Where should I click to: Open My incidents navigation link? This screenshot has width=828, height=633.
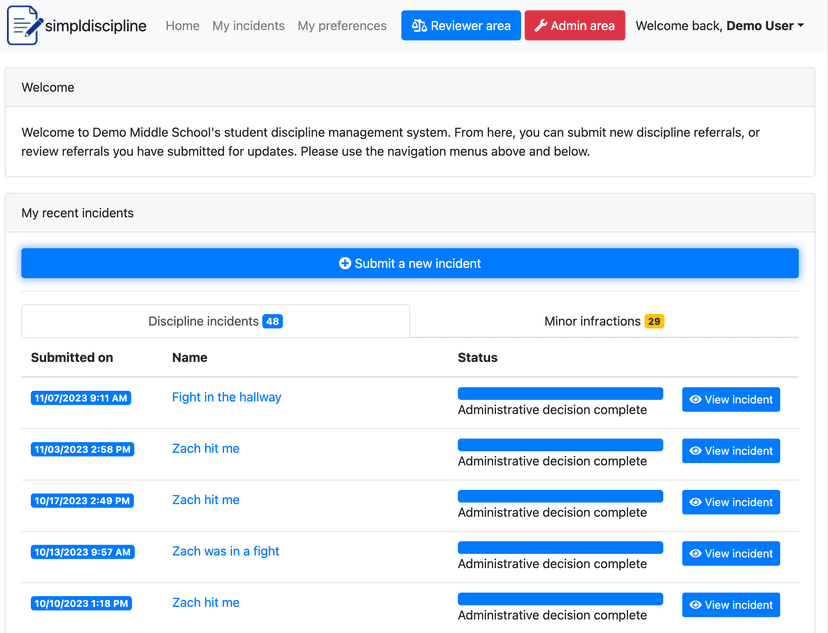pos(248,26)
